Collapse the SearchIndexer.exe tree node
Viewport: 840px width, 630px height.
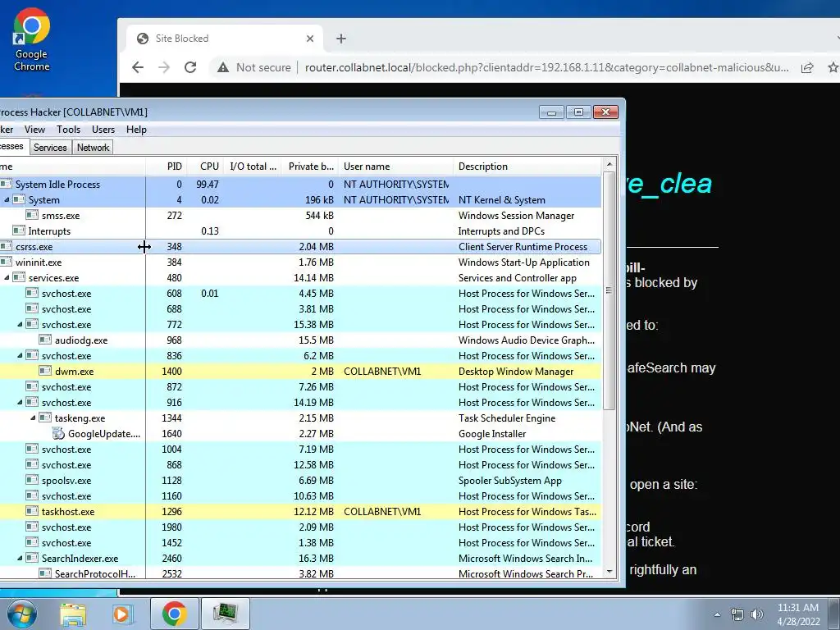20,558
